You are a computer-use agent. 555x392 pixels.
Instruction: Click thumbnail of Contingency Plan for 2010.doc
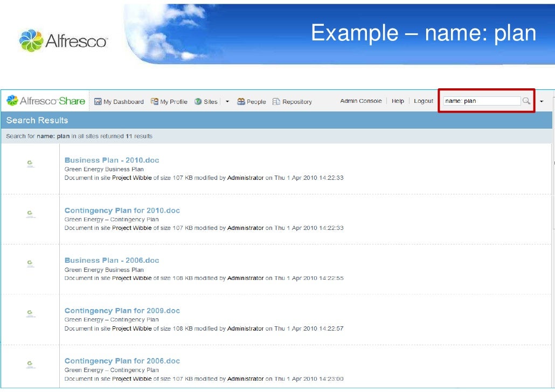pyautogui.click(x=30, y=214)
